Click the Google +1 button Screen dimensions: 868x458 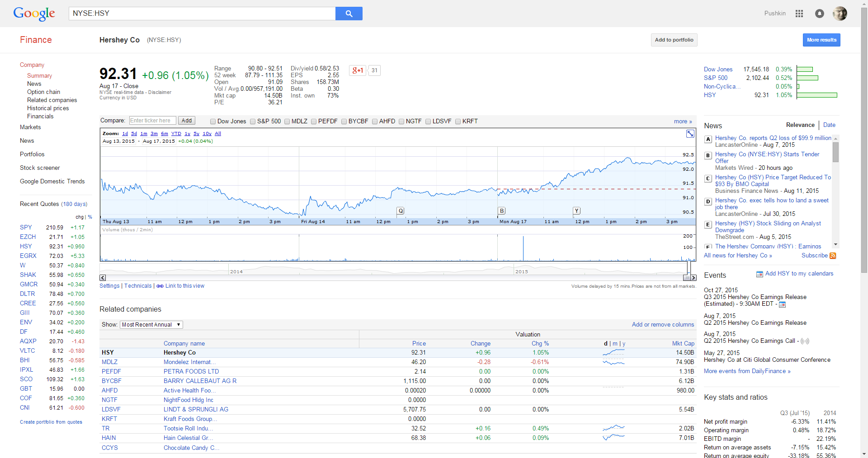tap(358, 70)
